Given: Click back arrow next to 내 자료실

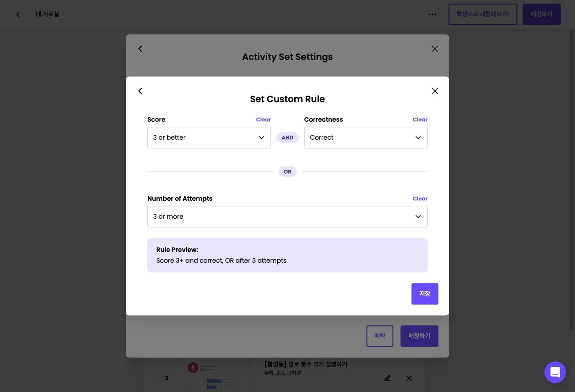Looking at the screenshot, I should (x=18, y=14).
